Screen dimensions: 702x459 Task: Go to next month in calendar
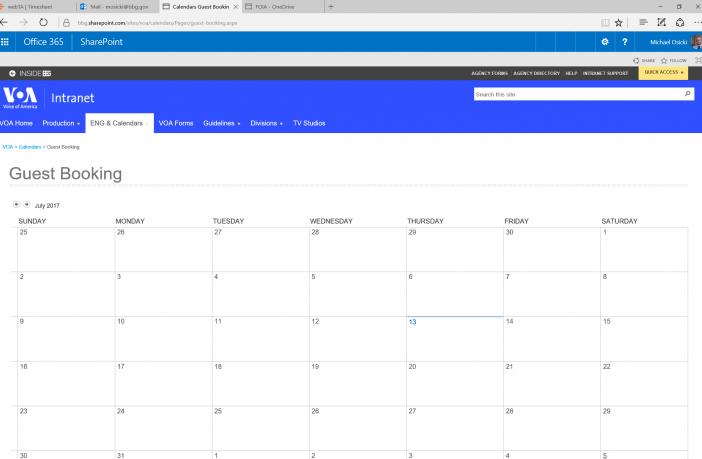pos(26,204)
